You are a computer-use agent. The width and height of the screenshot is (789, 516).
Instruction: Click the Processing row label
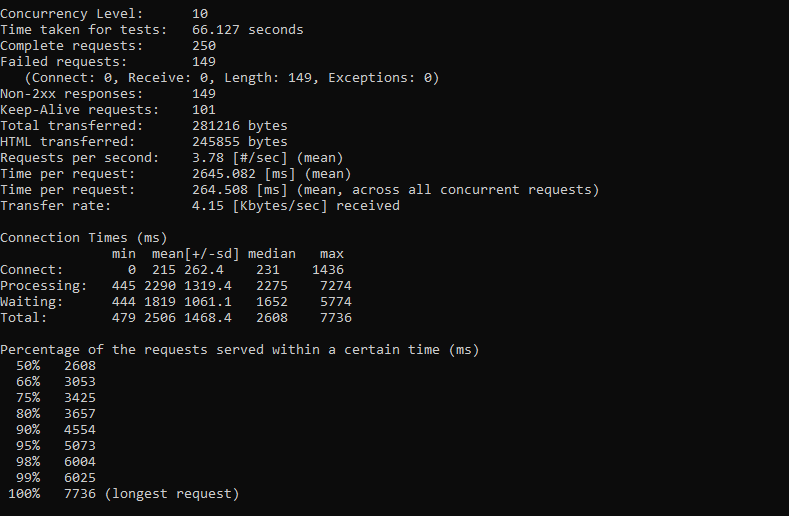pos(44,286)
